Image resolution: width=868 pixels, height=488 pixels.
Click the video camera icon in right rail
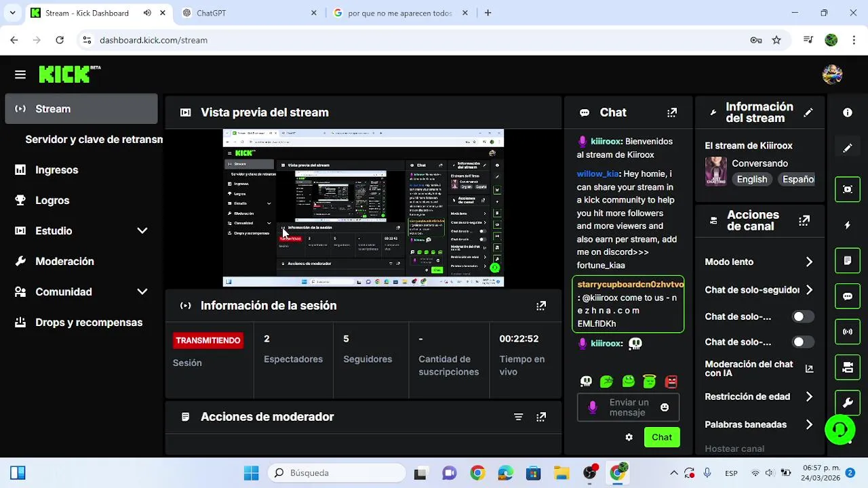[848, 367]
